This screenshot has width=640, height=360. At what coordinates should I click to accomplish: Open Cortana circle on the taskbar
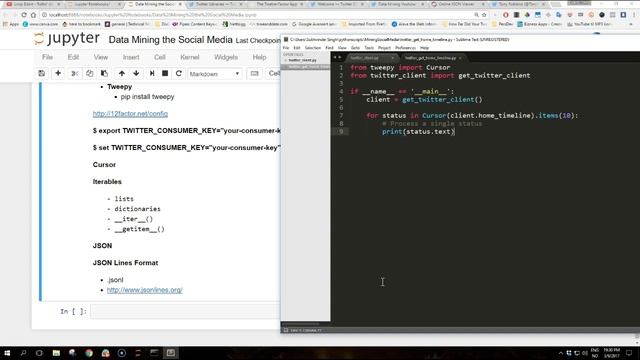[39, 353]
